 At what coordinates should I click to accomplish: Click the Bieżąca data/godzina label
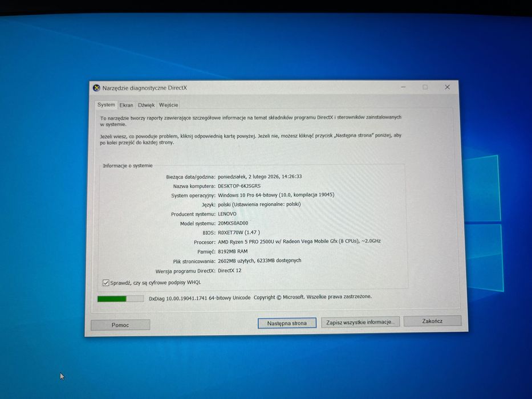tap(190, 177)
